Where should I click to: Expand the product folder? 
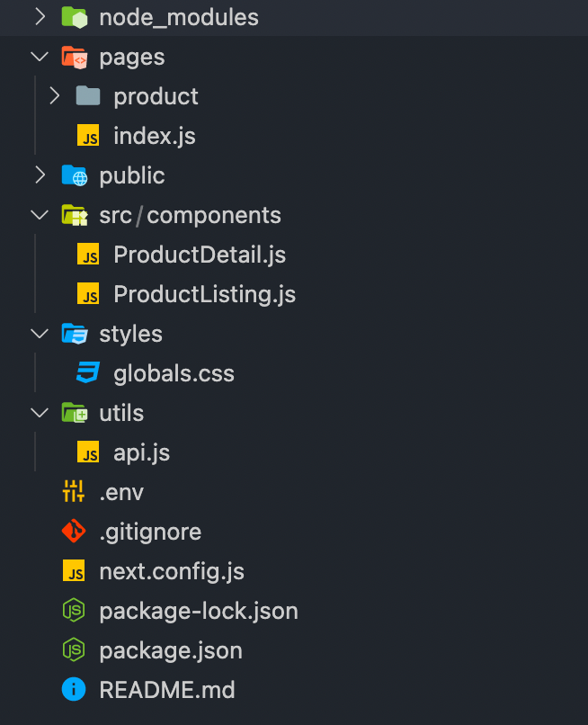[54, 95]
